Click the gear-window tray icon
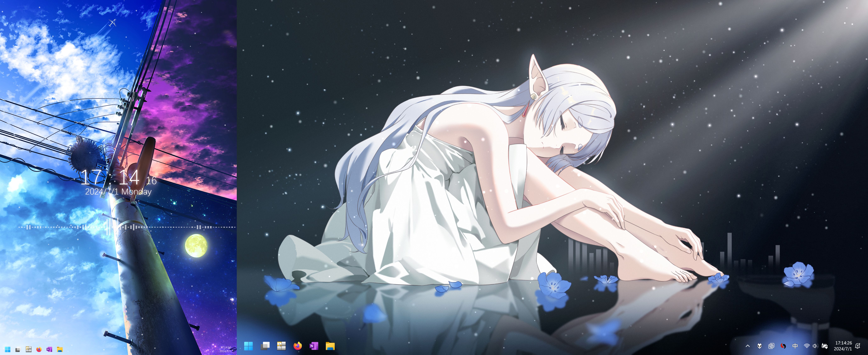 click(x=771, y=346)
